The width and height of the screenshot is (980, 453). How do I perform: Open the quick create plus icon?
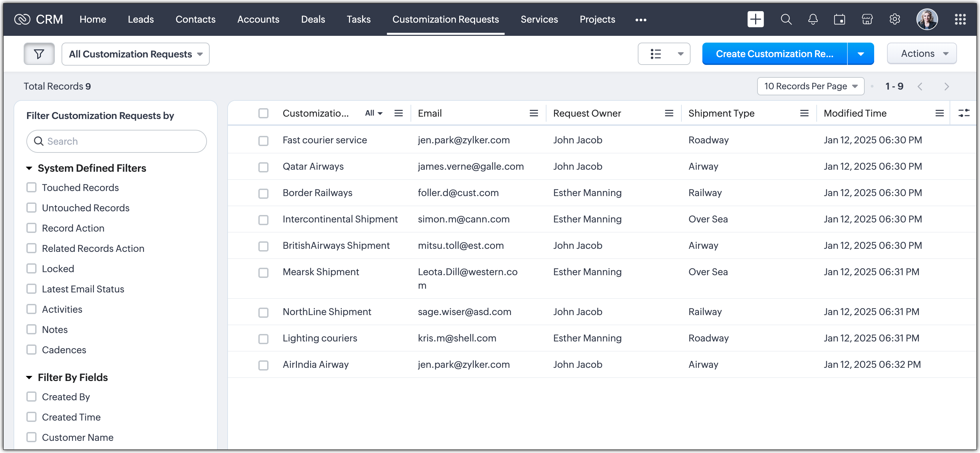pyautogui.click(x=755, y=19)
